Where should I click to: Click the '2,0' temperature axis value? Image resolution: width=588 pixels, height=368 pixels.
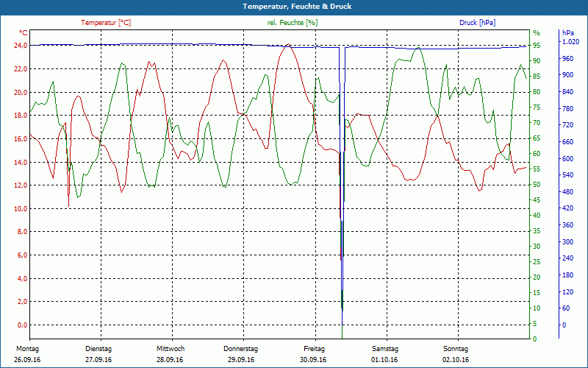(x=22, y=302)
